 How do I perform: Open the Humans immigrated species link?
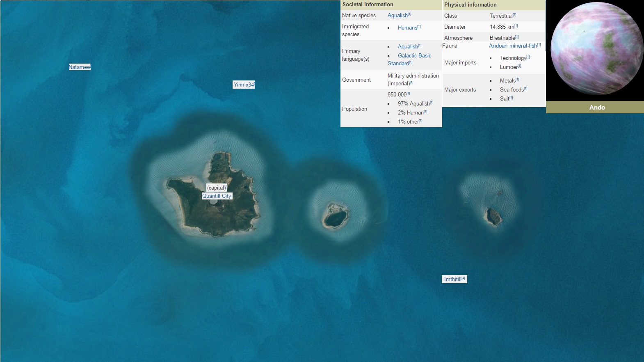[407, 28]
